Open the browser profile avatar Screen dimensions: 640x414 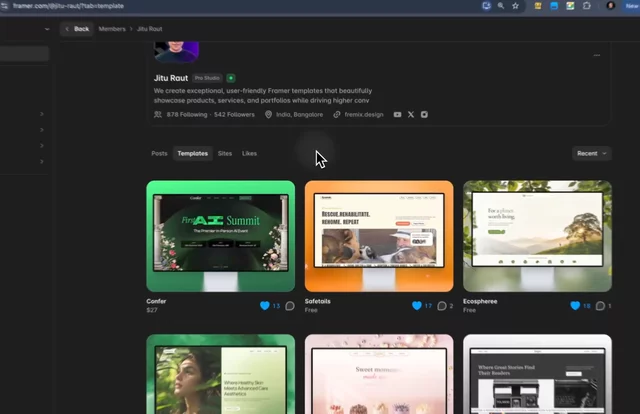coord(611,6)
